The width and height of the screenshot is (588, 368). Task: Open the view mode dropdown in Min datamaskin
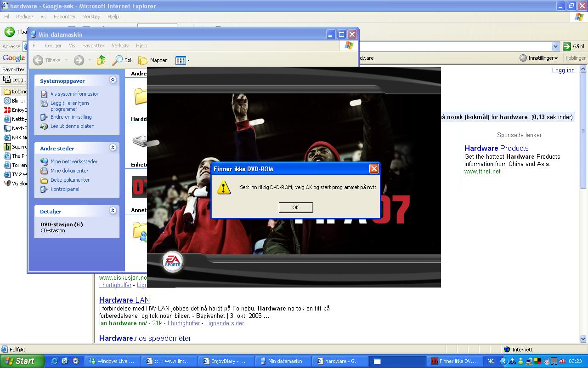(x=182, y=60)
